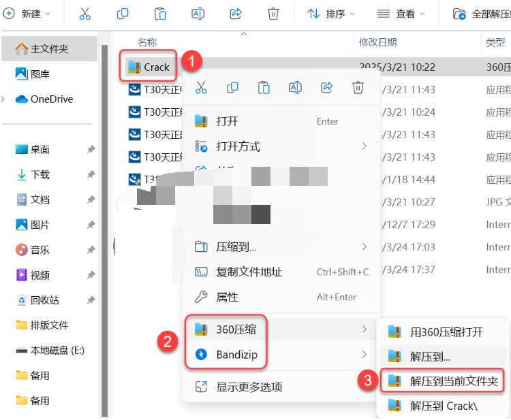Open 本地磁盘 (E:) in the sidebar

click(50, 351)
